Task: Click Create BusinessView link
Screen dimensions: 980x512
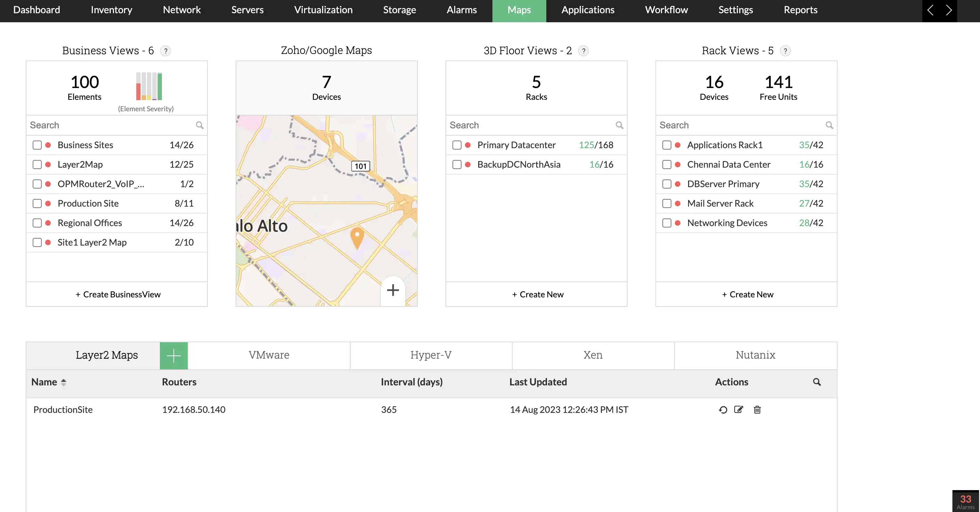Action: coord(117,294)
